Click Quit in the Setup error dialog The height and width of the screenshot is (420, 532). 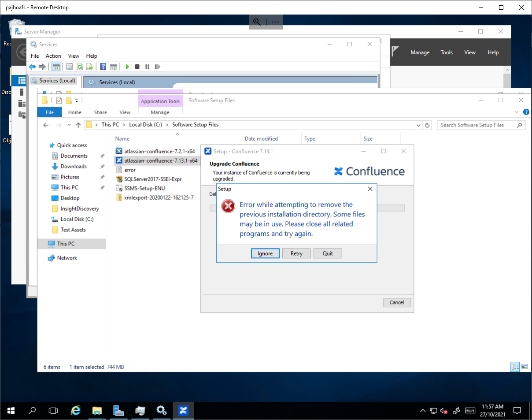328,253
